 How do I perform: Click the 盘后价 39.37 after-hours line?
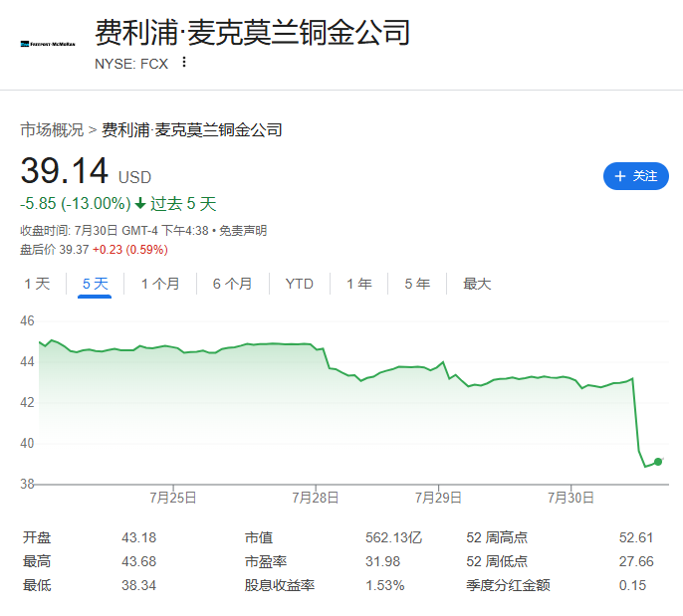(94, 250)
